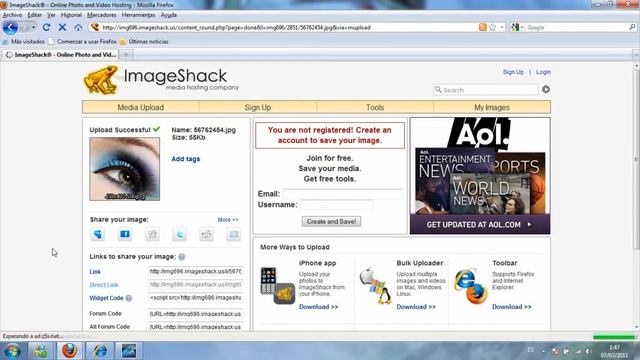
Task: Share image via first blue share icon
Action: [x=98, y=234]
